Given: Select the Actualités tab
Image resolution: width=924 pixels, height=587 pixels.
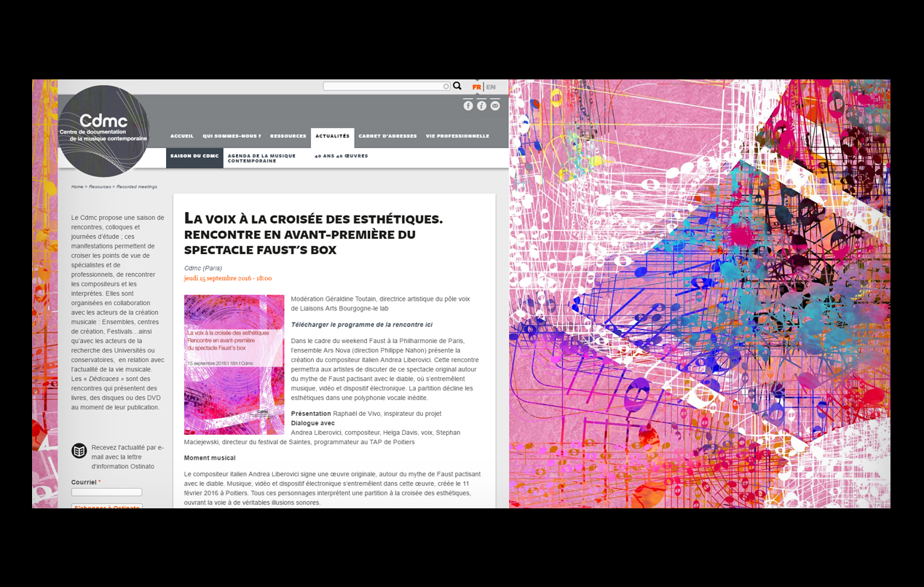Looking at the screenshot, I should 333,137.
